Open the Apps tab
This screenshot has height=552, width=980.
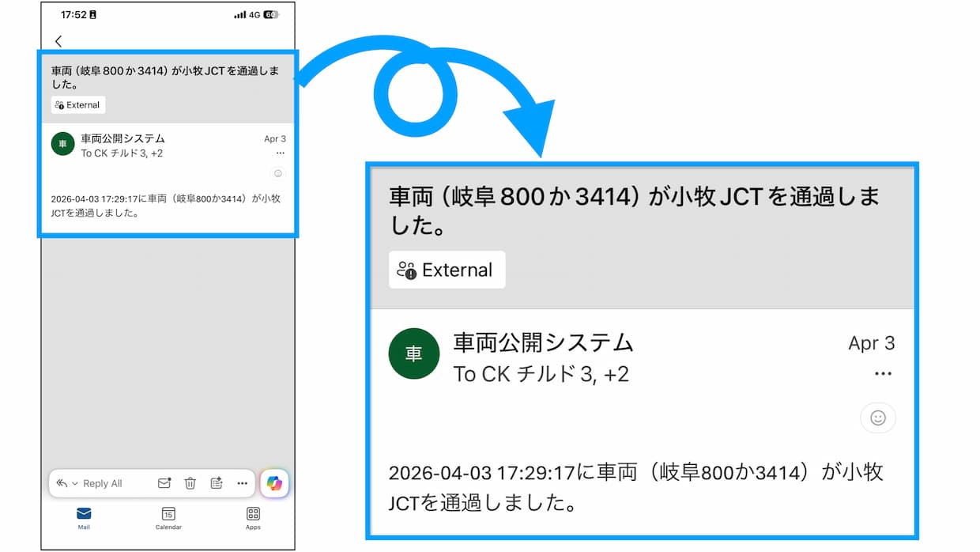[253, 518]
